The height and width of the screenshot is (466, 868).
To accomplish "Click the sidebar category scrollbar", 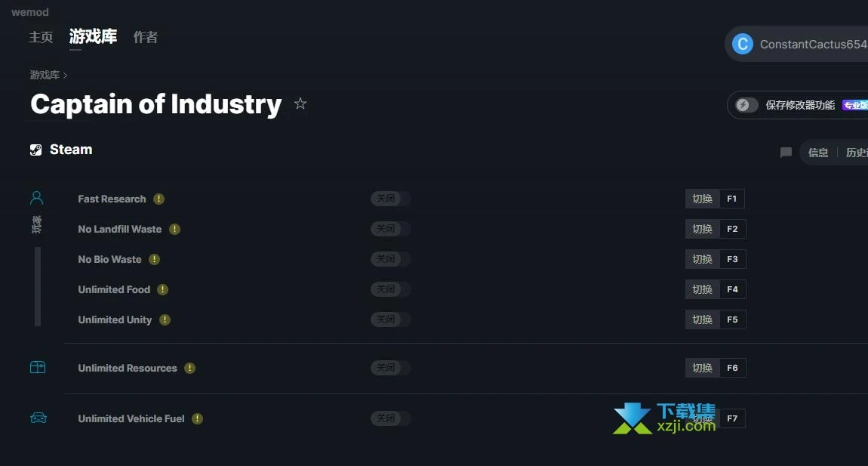I will [x=38, y=286].
